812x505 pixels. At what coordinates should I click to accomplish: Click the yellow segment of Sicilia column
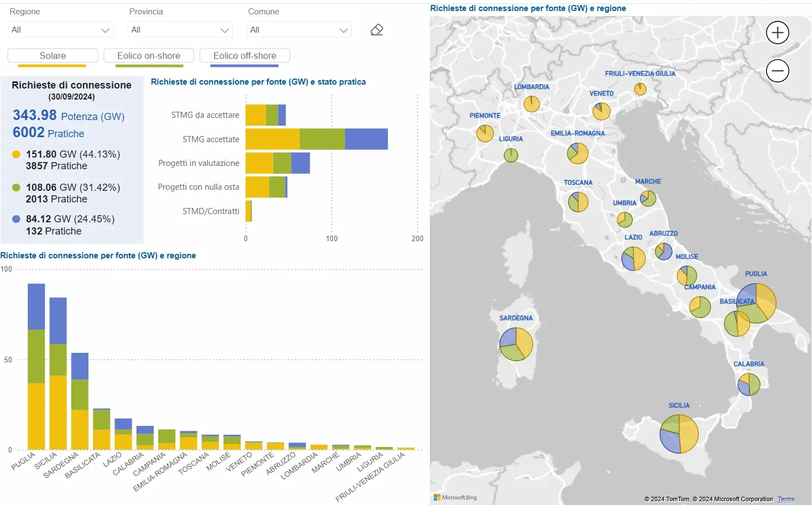(x=58, y=413)
